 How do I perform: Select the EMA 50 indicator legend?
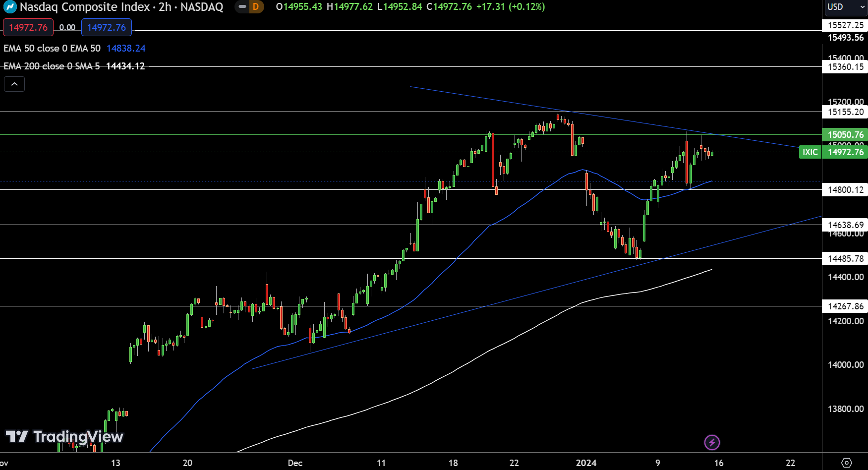click(x=52, y=48)
